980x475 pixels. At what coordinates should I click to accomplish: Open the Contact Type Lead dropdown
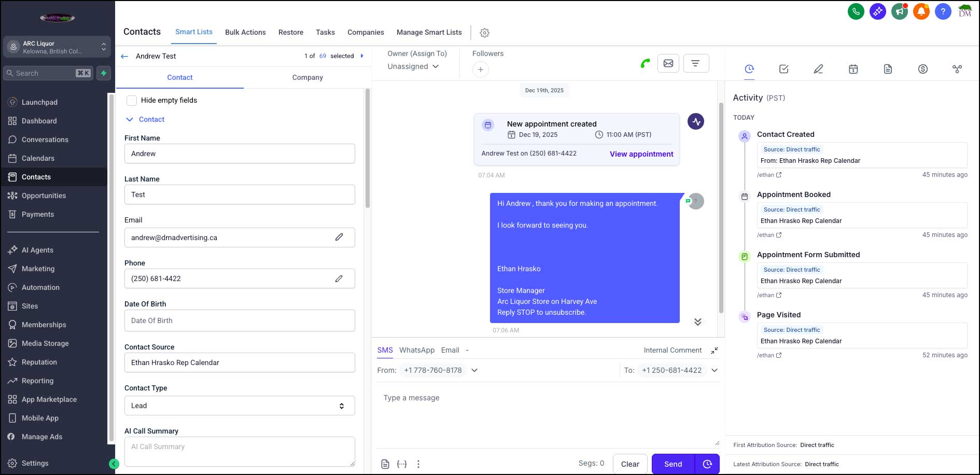240,406
